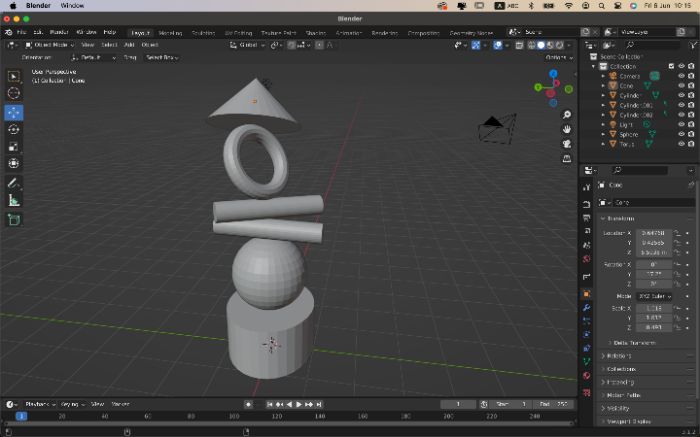700x437 pixels.
Task: Toggle visibility eye for Light
Action: (681, 124)
